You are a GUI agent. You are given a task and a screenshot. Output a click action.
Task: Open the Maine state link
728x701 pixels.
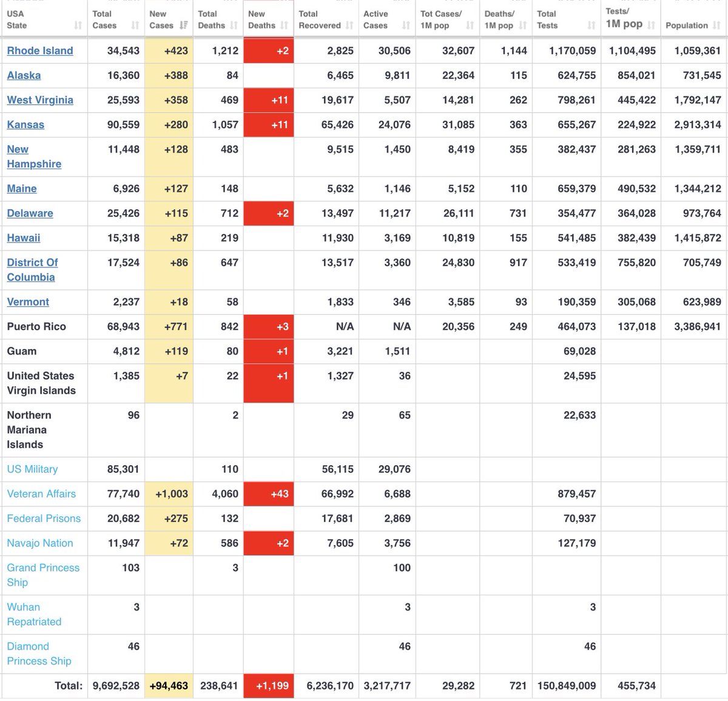pyautogui.click(x=22, y=189)
